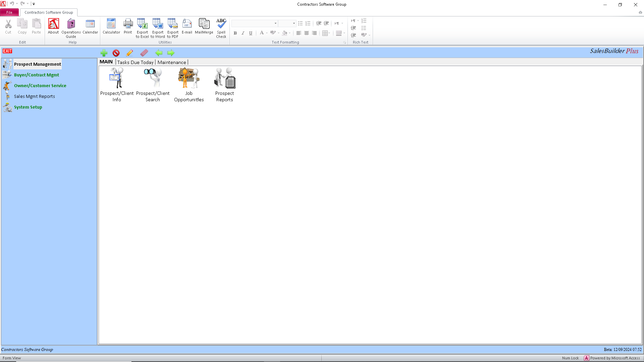This screenshot has height=362, width=644.
Task: Export data to Word
Action: pos(157,27)
